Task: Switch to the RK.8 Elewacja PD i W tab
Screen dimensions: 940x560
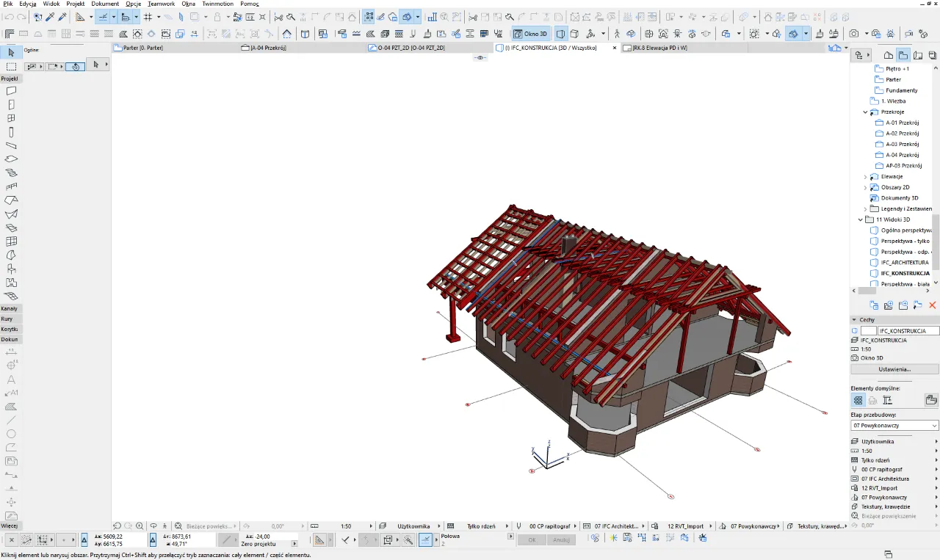Action: (x=659, y=48)
